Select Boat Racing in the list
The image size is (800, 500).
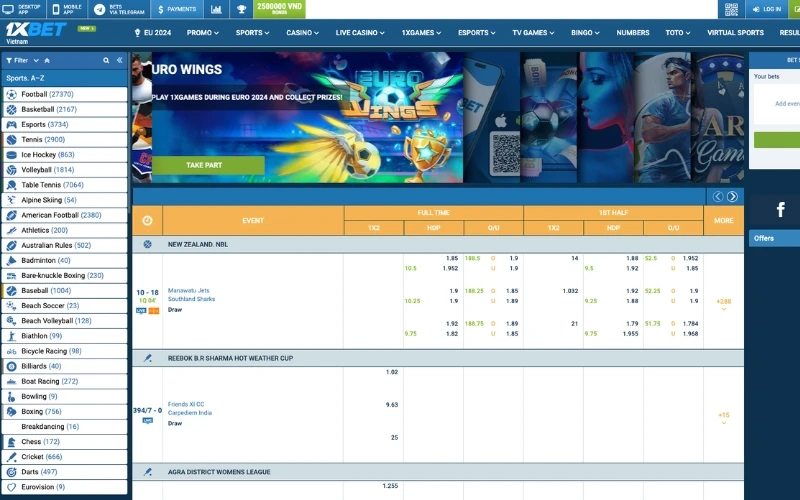click(x=64, y=381)
